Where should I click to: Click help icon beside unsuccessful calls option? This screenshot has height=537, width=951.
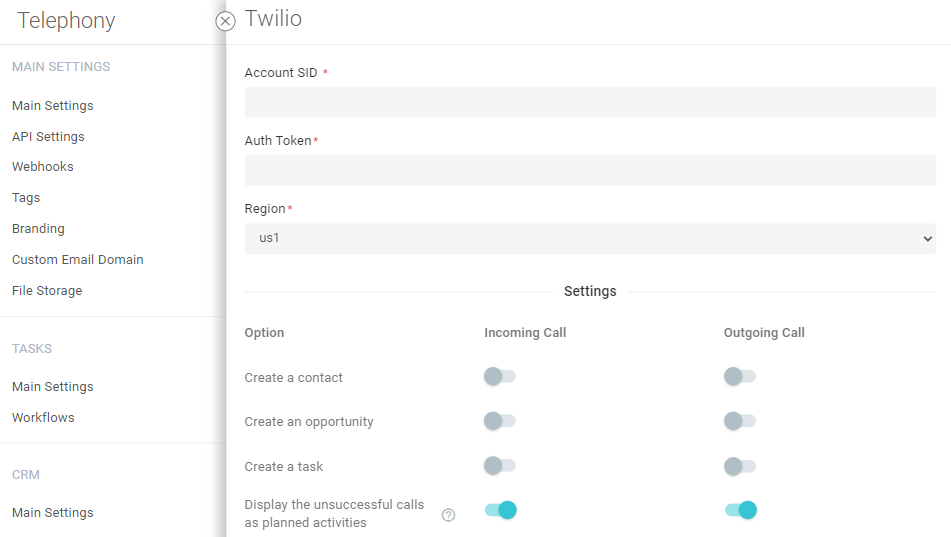(x=448, y=515)
